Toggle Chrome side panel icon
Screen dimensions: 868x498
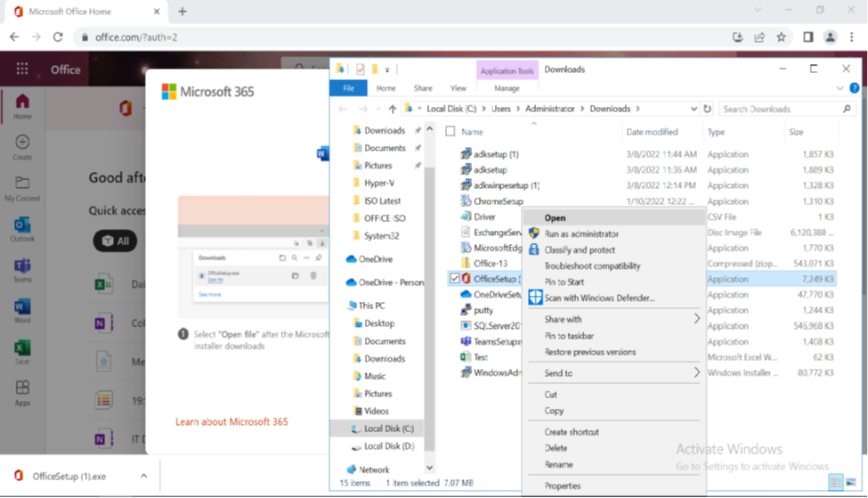[808, 37]
